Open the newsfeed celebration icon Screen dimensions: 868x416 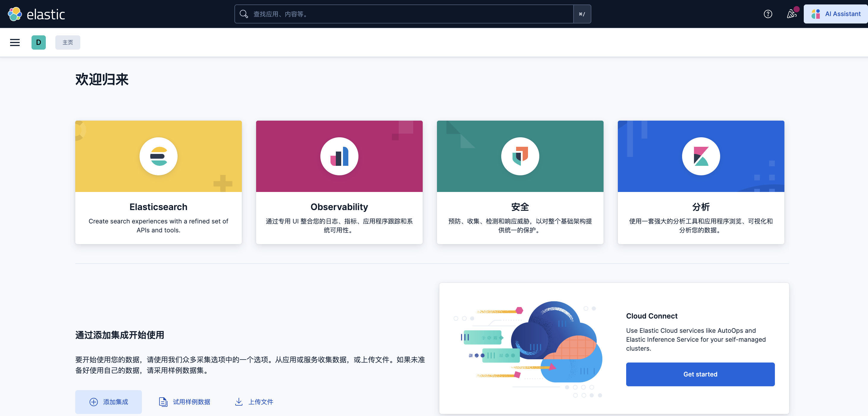click(792, 14)
